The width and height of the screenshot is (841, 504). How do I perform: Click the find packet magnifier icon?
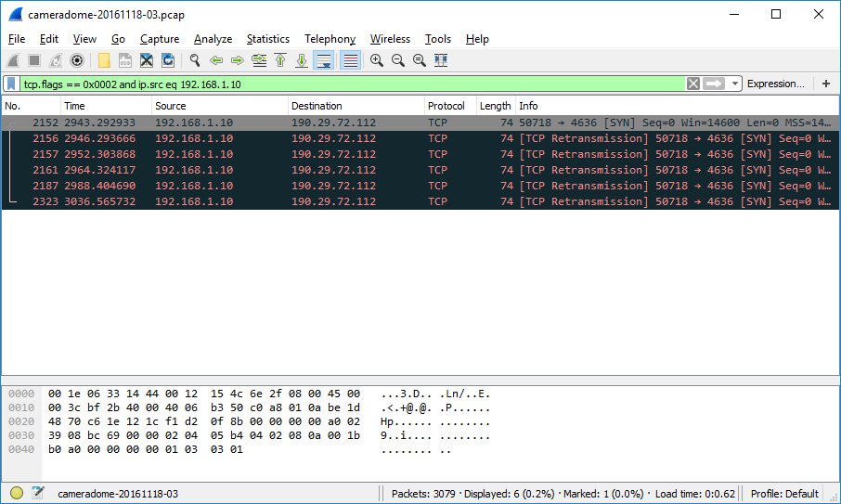(x=195, y=60)
